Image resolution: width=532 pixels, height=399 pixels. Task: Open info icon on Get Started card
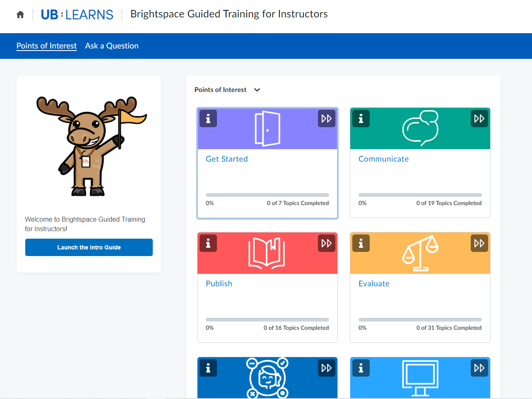point(208,118)
